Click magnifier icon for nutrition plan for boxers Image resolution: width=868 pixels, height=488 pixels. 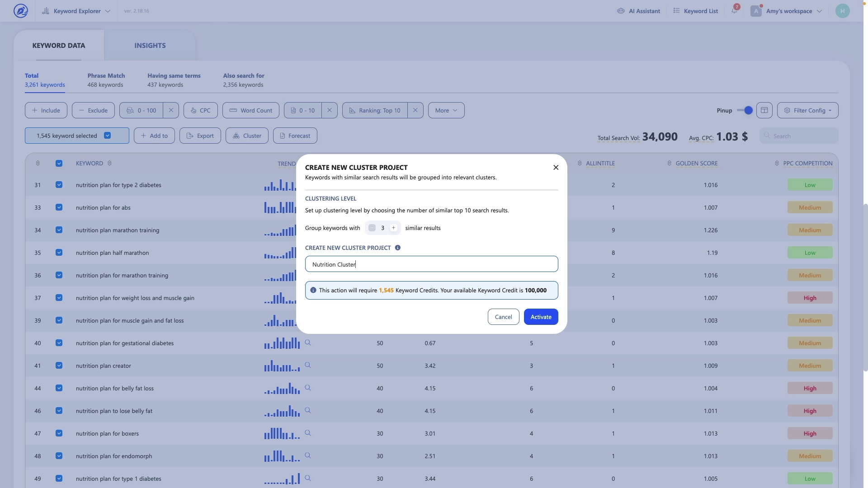[x=308, y=433]
